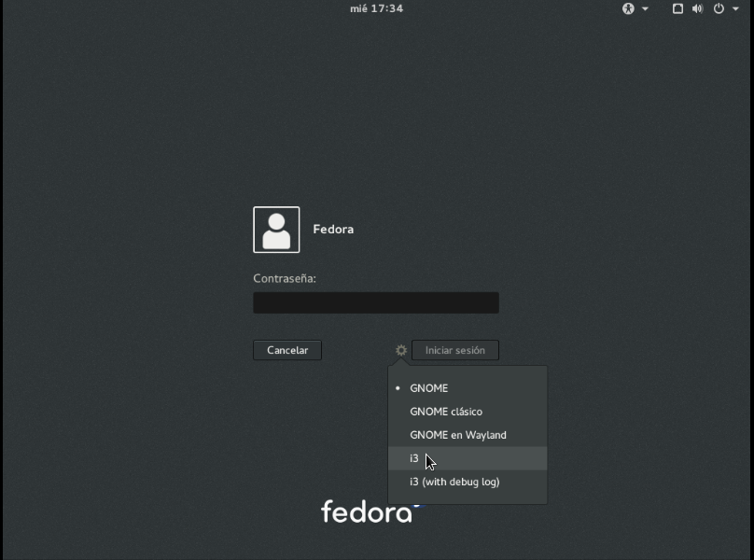
Task: Click the network connection icon
Action: click(677, 8)
